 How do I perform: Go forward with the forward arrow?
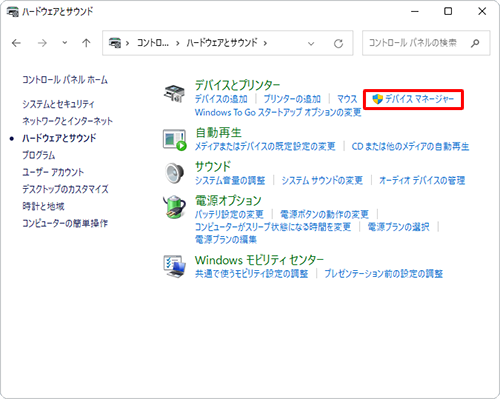[x=42, y=43]
